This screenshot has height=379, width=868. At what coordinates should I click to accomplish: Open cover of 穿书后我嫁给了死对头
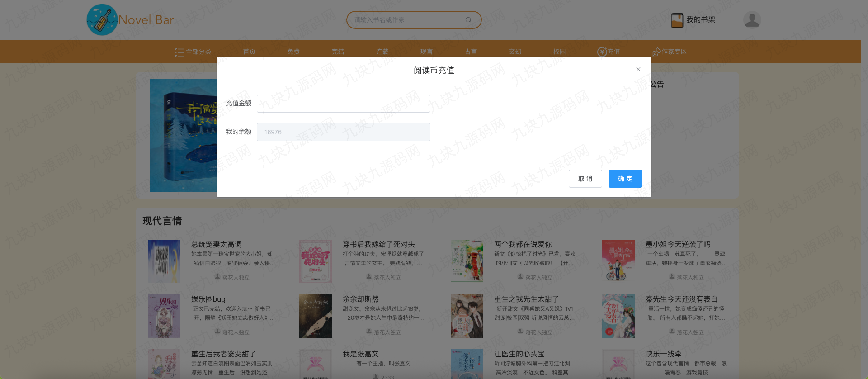[316, 261]
